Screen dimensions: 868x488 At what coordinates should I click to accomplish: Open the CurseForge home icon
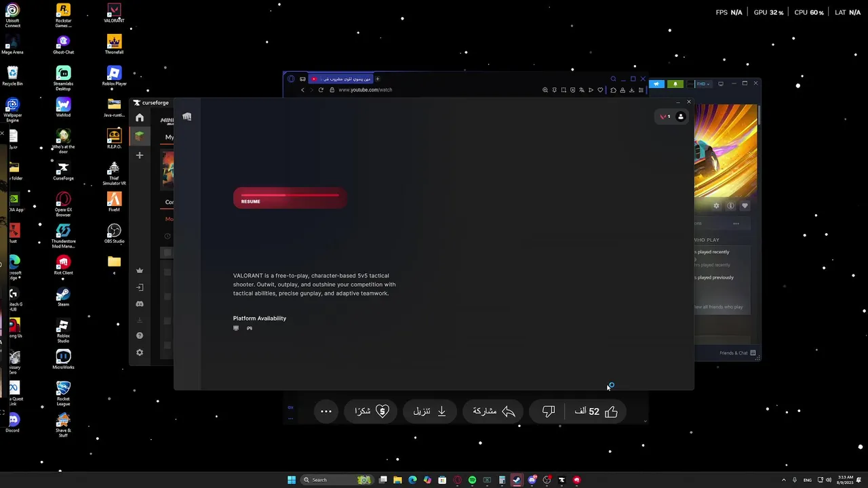tap(140, 118)
